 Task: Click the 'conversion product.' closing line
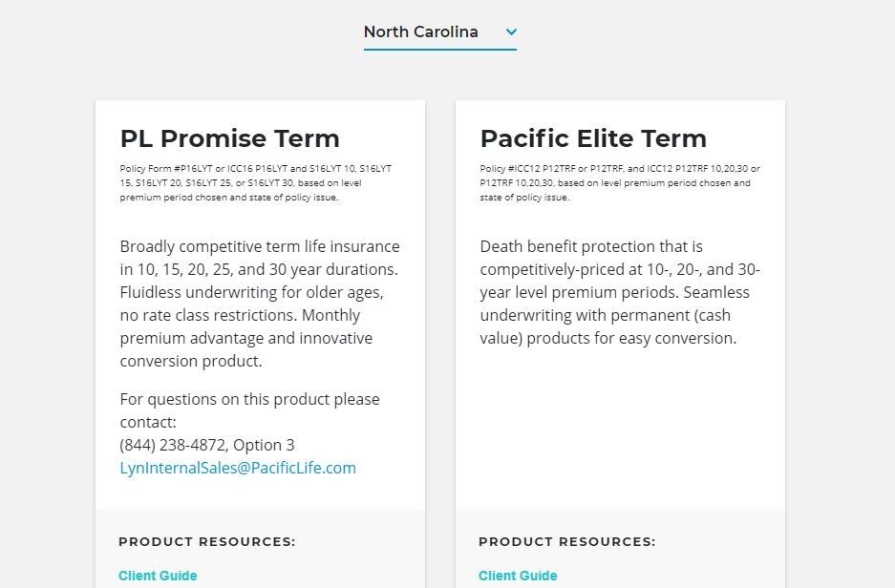point(191,361)
